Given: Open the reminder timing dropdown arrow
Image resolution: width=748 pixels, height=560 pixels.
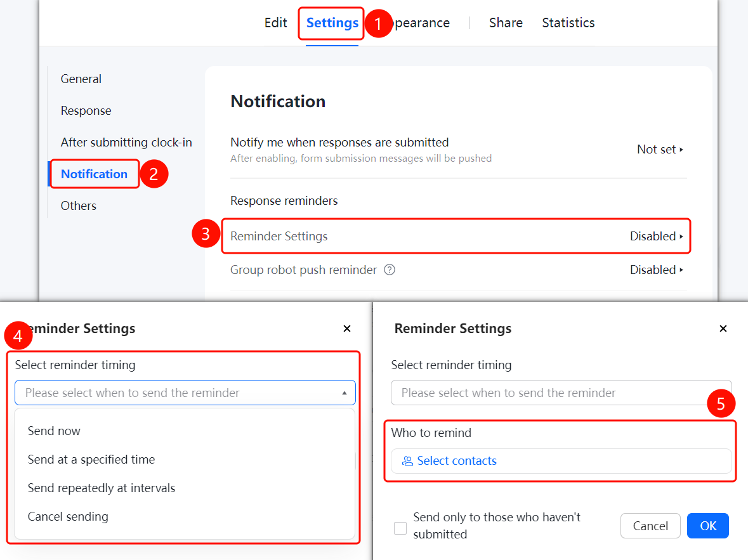Looking at the screenshot, I should coord(344,393).
